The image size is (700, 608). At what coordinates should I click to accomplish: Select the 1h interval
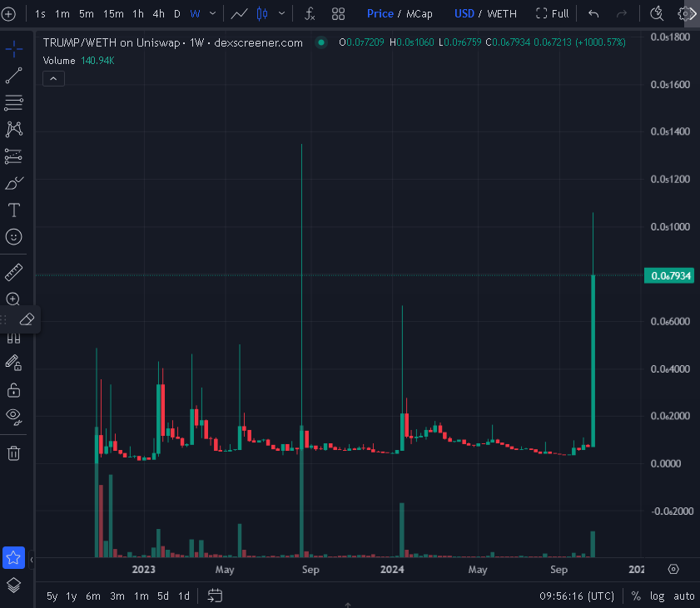click(138, 14)
